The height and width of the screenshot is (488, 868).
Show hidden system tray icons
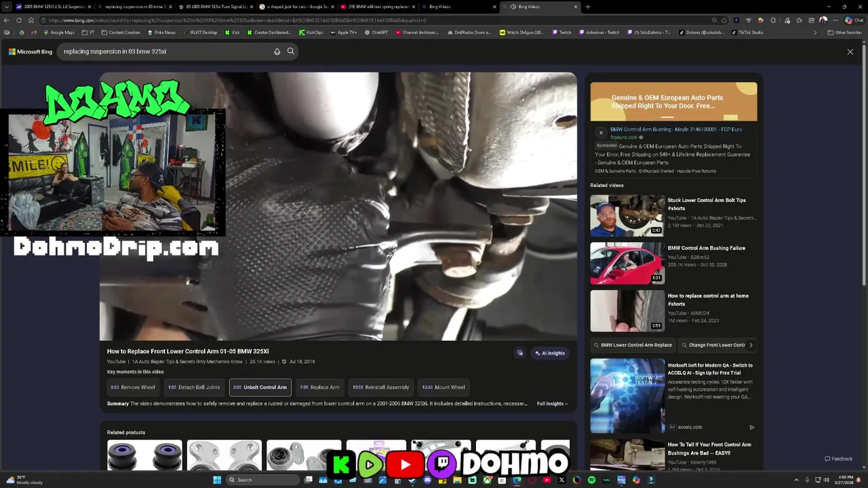pos(796,480)
